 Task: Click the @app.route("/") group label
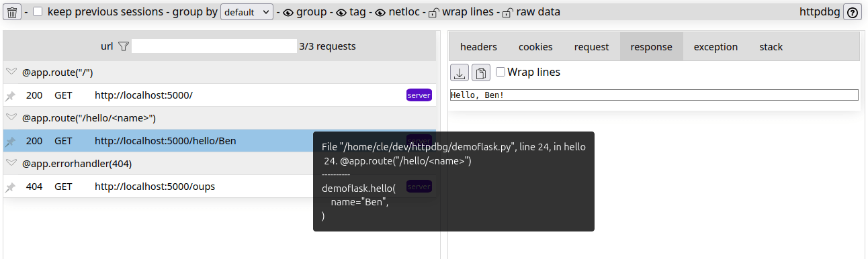click(57, 72)
